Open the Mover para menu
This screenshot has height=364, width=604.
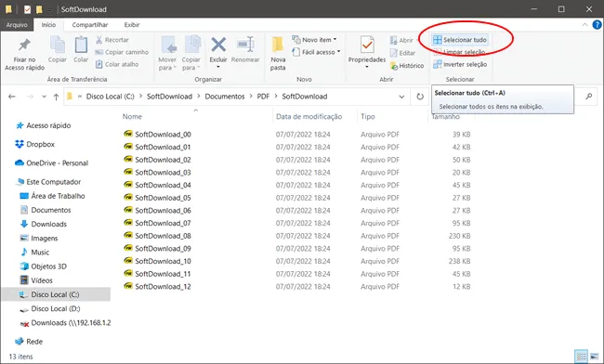(x=167, y=53)
